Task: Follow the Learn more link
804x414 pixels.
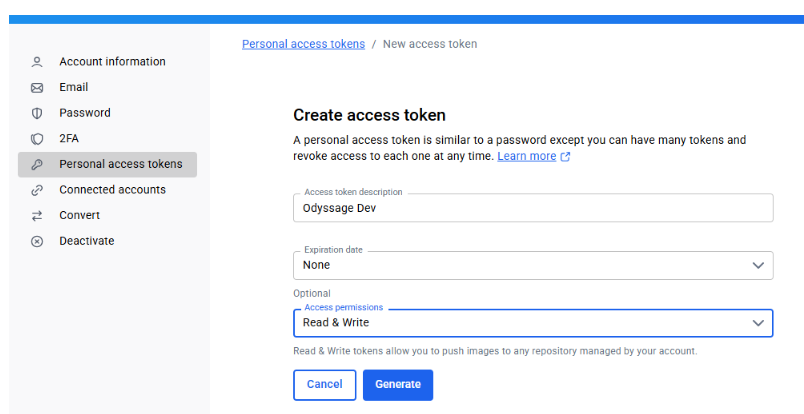Action: pyautogui.click(x=526, y=156)
